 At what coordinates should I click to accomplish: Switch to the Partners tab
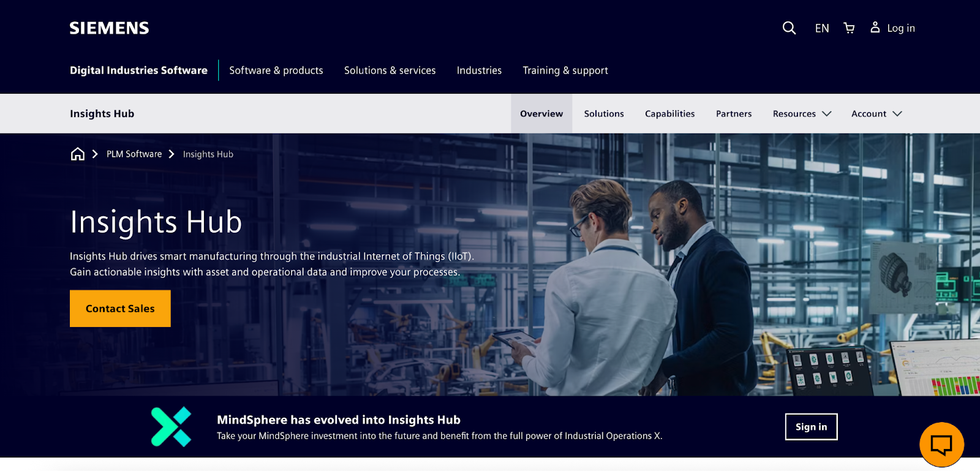[734, 114]
